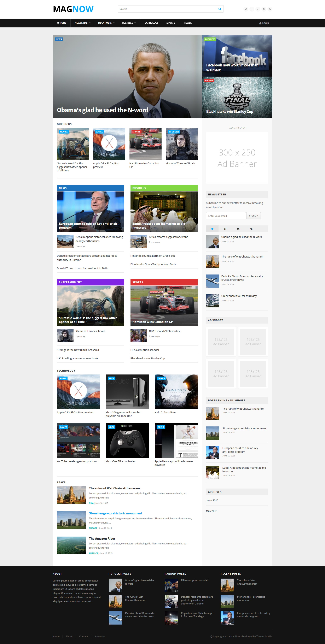The image size is (325, 644).
Task: Open the Facebook social icon in header
Action: click(252, 9)
